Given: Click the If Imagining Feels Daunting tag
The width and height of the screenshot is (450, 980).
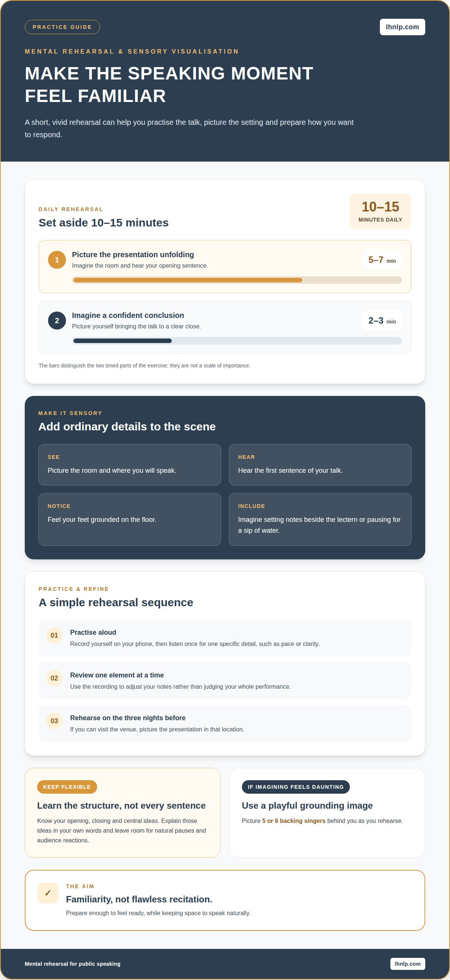Looking at the screenshot, I should [295, 787].
